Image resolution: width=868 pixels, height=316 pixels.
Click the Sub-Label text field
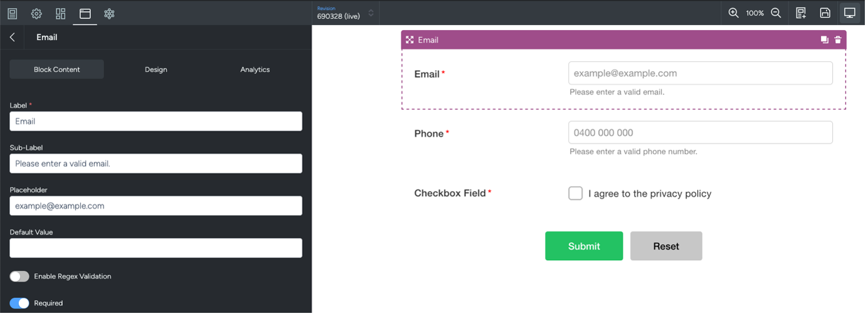click(156, 164)
